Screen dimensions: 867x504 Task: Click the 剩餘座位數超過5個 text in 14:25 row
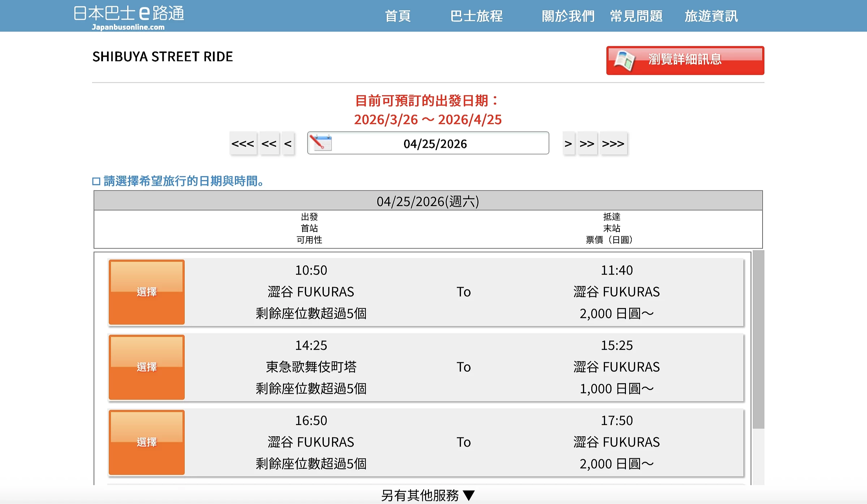point(311,389)
